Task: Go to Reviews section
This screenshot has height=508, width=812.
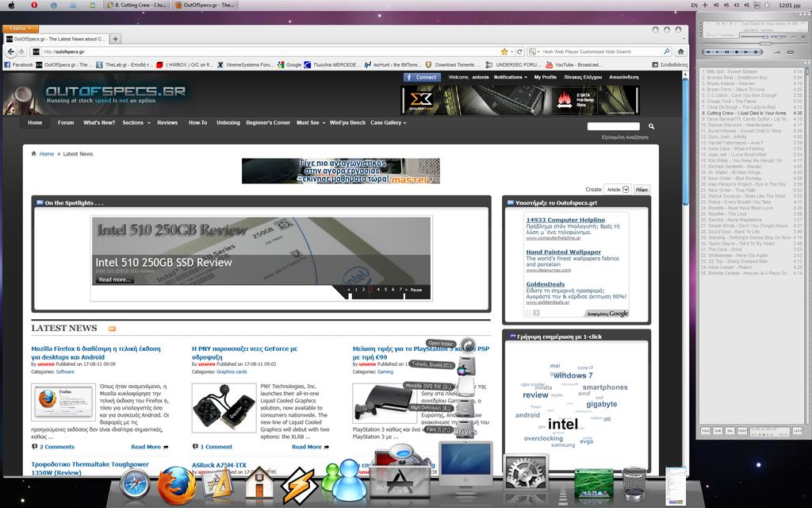Action: click(167, 123)
